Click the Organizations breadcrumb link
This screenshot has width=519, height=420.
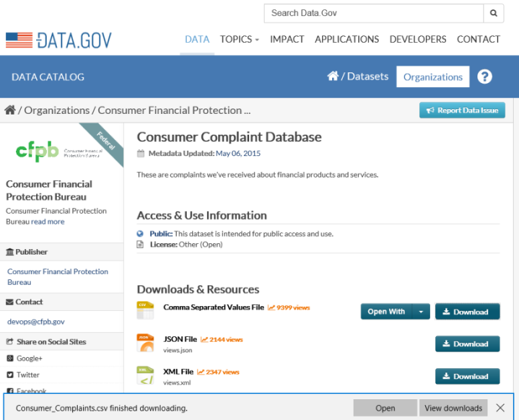click(57, 111)
